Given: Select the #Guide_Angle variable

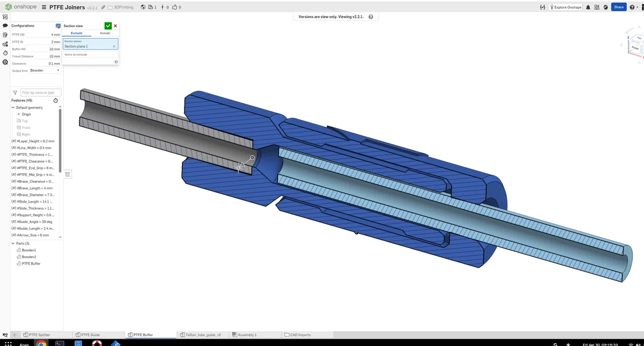Looking at the screenshot, I should [x=32, y=221].
